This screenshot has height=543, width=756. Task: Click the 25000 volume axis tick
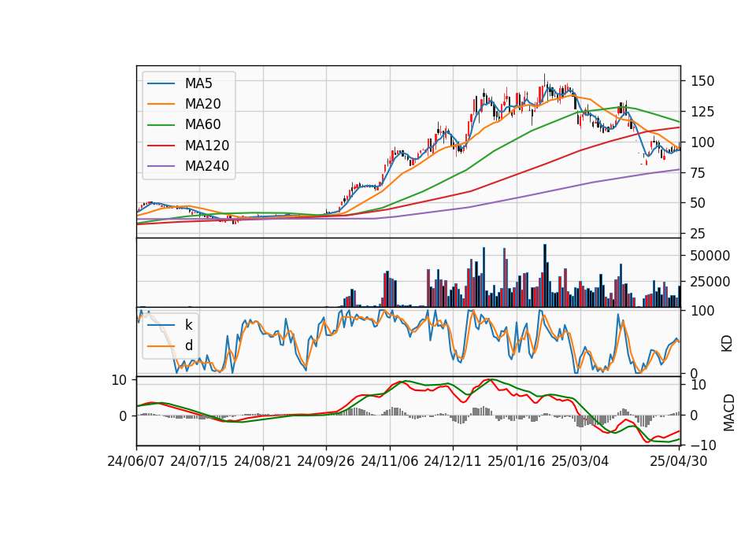[710, 282]
